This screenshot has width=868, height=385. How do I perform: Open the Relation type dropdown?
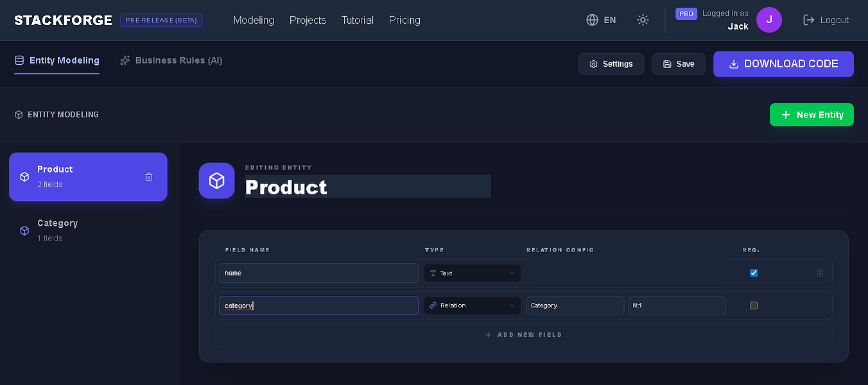(x=472, y=305)
